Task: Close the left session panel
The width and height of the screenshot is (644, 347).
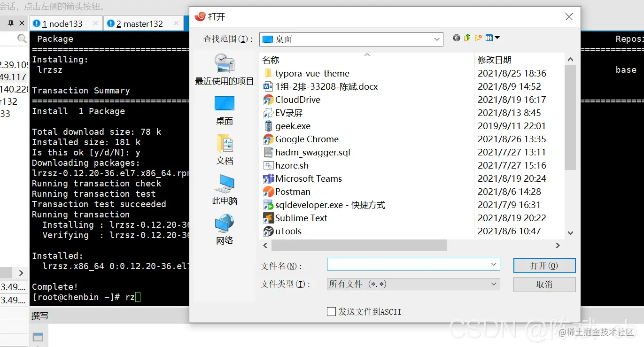Action: tap(22, 23)
